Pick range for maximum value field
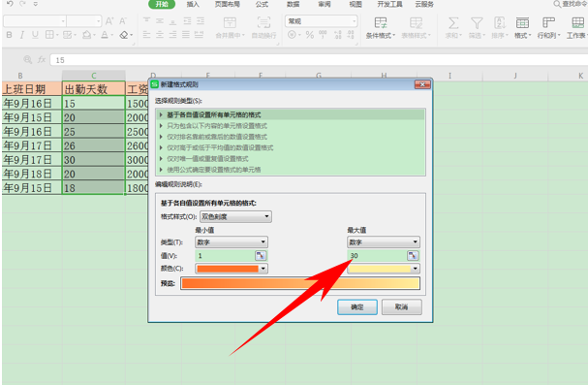The width and height of the screenshot is (588, 385). tap(412, 256)
